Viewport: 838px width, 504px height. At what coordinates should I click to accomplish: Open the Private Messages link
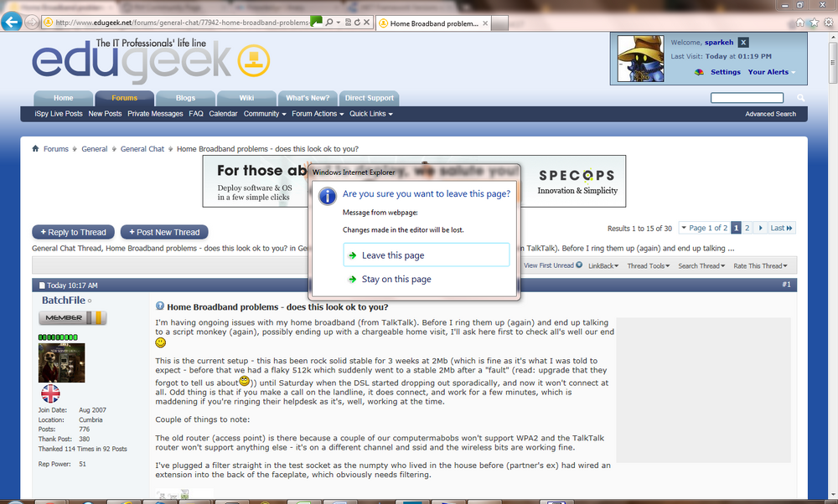tap(155, 114)
